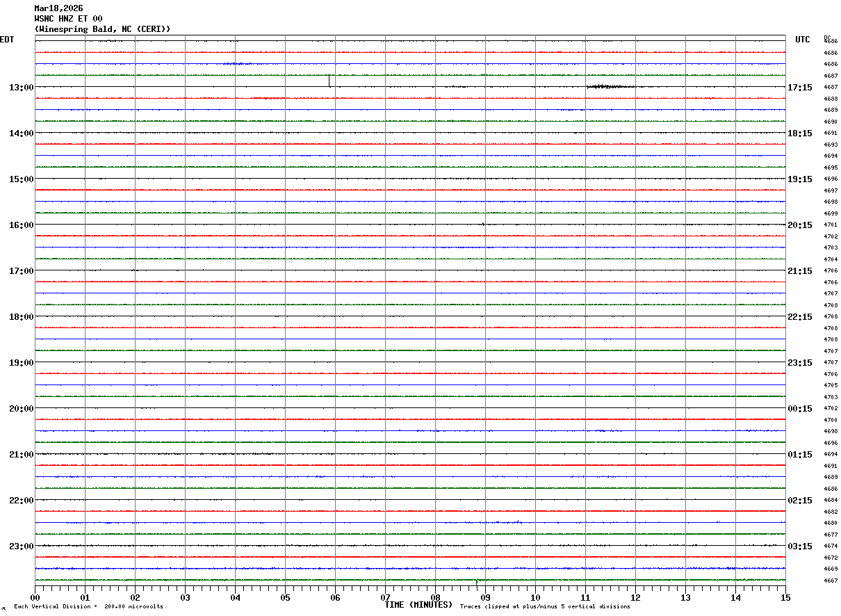Click the 18:15 UTC row label
The height and width of the screenshot is (616, 841).
(x=800, y=133)
